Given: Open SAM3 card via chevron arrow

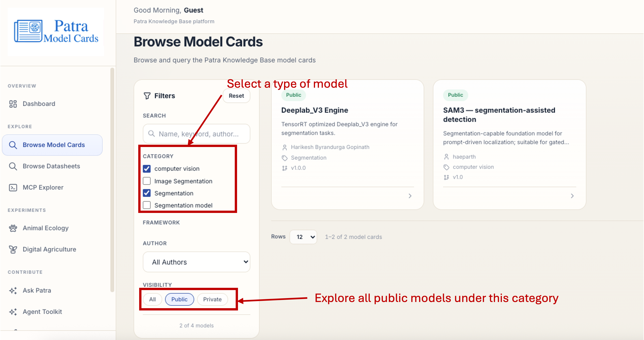Looking at the screenshot, I should click(572, 196).
